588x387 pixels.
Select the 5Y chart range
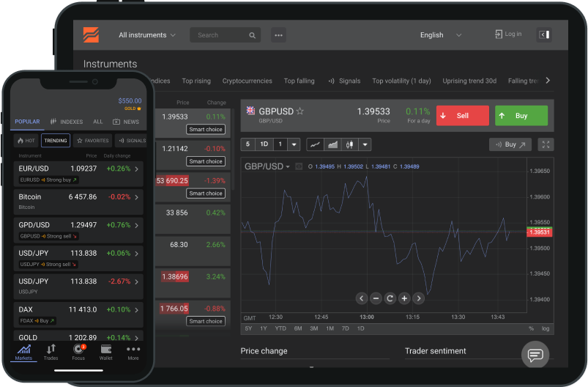[x=248, y=328]
